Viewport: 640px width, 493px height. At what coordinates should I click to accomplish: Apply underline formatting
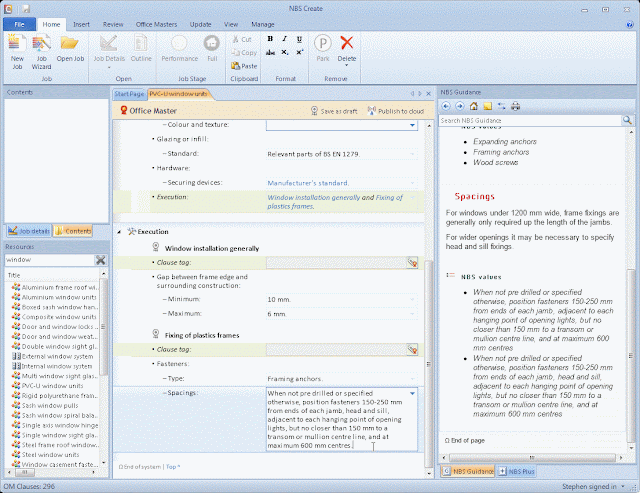tap(299, 39)
